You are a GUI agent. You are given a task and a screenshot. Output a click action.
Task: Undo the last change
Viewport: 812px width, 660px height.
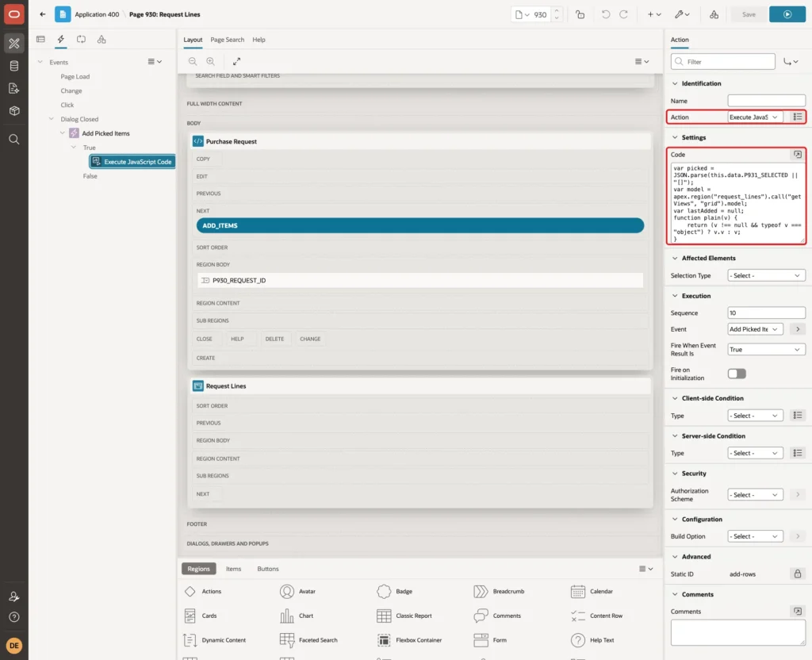[x=605, y=14]
